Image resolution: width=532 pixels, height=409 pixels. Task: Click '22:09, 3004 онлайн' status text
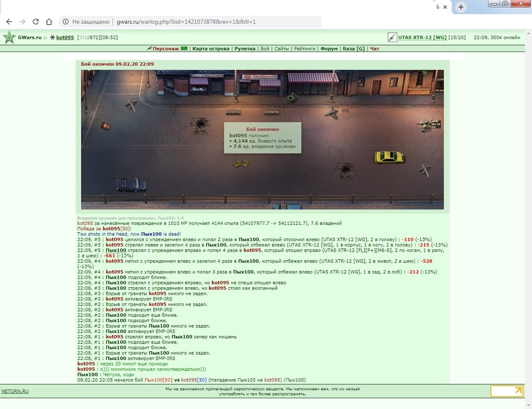coord(497,37)
